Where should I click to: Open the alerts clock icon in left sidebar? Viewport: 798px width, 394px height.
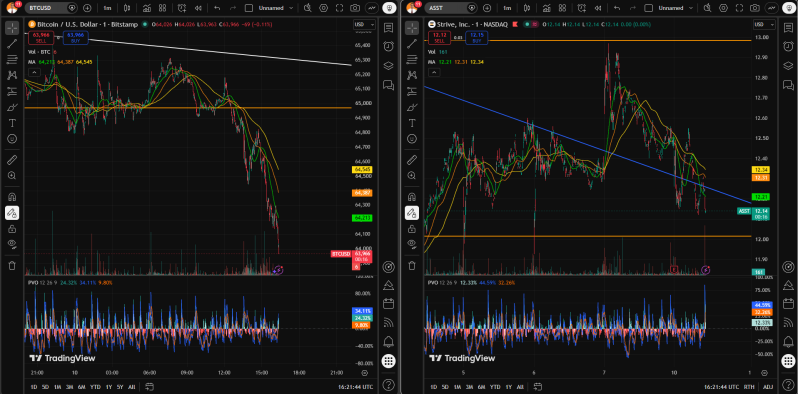pos(389,45)
